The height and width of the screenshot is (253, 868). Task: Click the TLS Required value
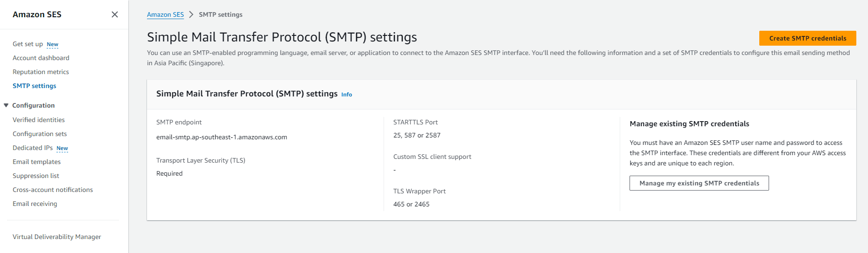tap(169, 173)
